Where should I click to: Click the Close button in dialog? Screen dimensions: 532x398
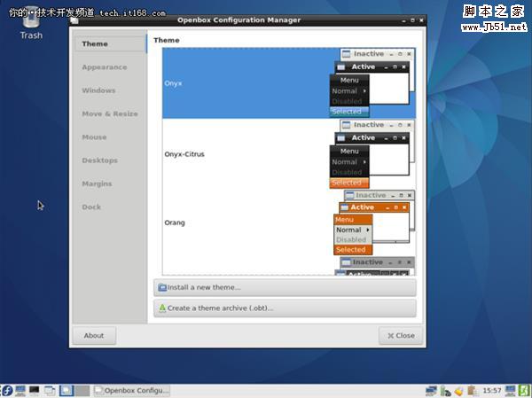[401, 336]
